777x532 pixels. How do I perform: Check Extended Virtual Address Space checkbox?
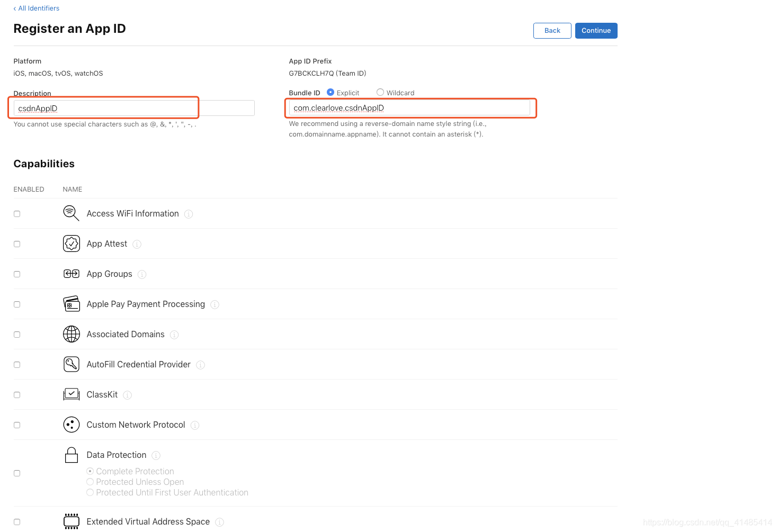click(17, 522)
